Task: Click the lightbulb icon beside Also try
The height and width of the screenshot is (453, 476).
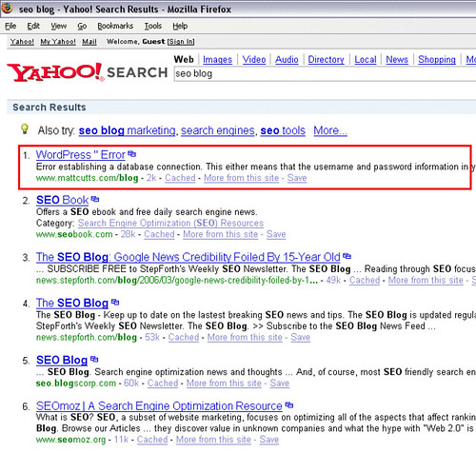Action: 25,129
